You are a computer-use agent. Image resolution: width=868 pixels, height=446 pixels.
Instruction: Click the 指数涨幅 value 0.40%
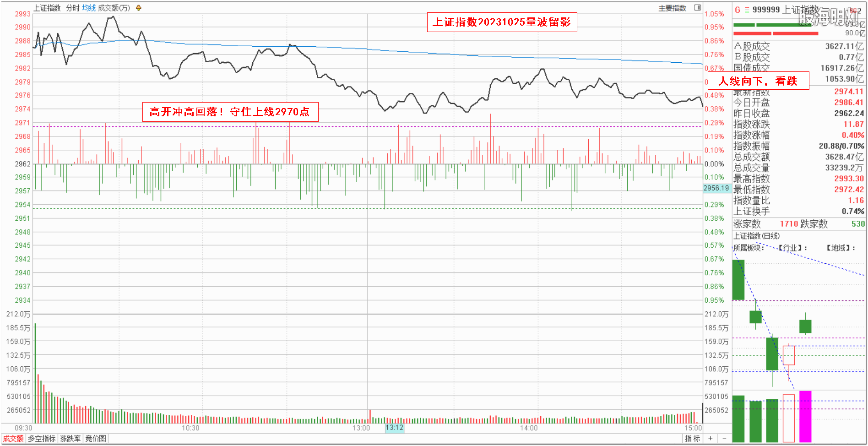tap(853, 135)
